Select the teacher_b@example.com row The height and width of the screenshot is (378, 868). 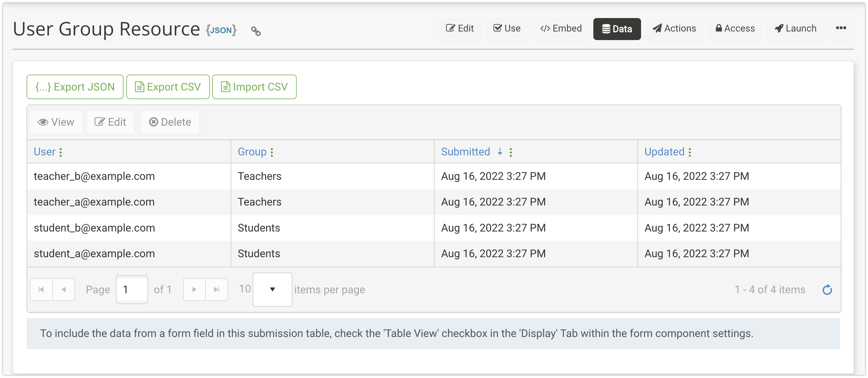click(94, 176)
